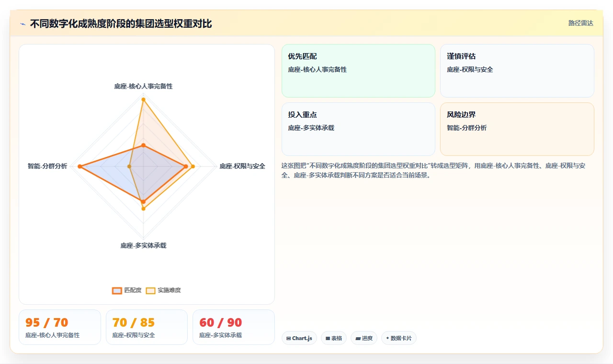Open the 优先匹配 card

[x=358, y=71]
